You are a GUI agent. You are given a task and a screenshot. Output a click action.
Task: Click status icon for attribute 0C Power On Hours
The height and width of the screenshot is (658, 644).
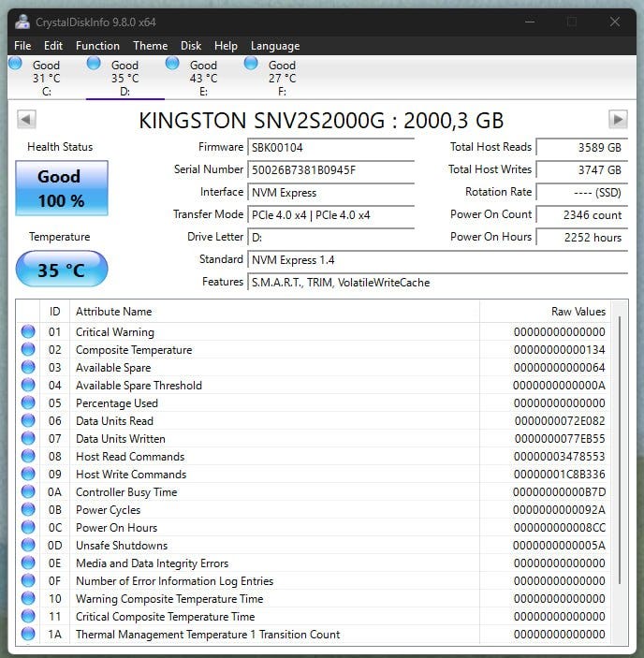coord(28,527)
